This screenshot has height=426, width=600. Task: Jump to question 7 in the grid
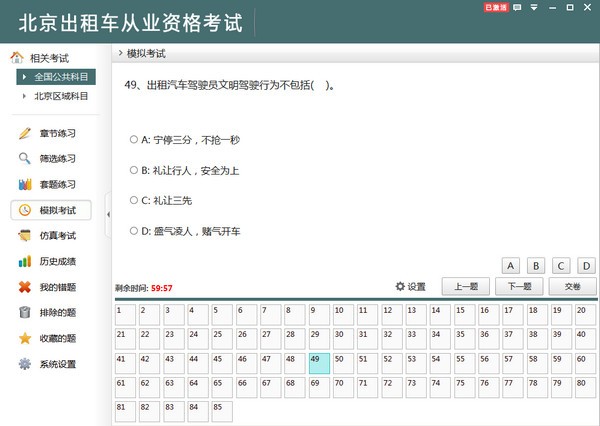pyautogui.click(x=271, y=315)
